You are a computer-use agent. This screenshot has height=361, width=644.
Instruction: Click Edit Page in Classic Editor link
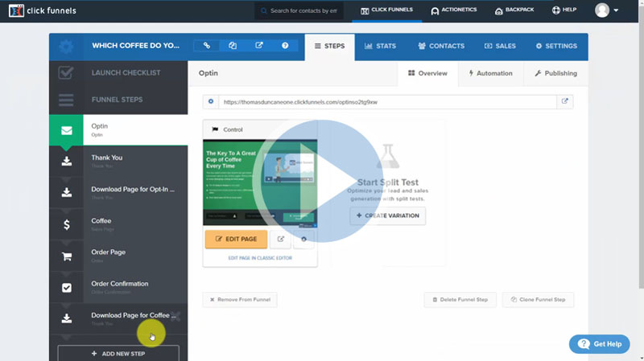pyautogui.click(x=260, y=257)
